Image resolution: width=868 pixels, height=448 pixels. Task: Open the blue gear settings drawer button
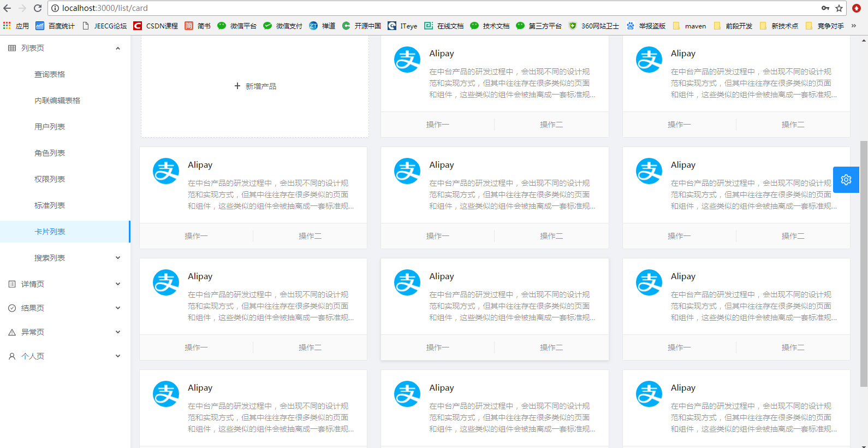point(846,180)
